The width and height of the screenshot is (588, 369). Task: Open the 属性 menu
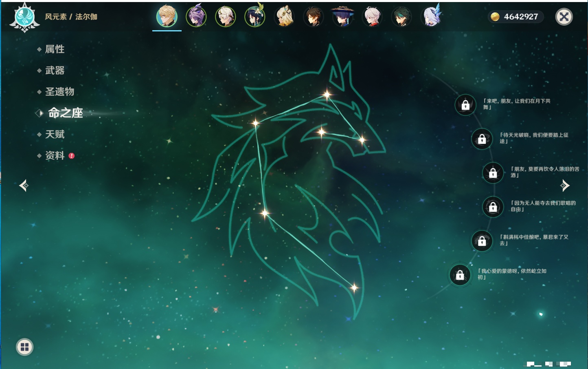tap(55, 49)
